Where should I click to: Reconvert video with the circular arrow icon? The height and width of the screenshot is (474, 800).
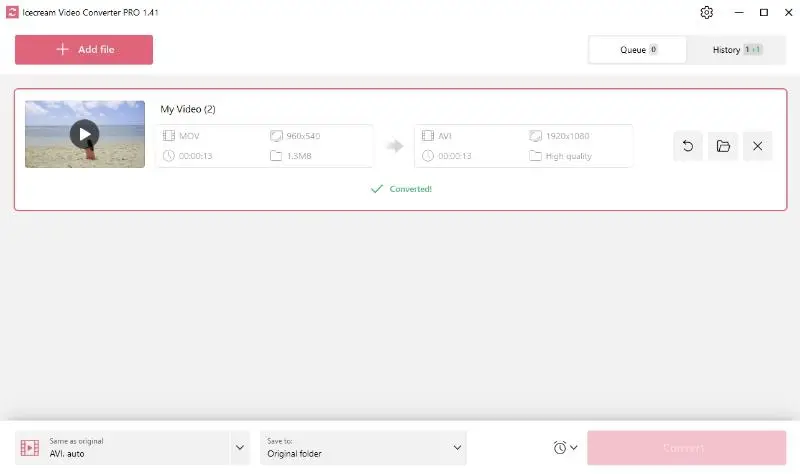point(688,146)
